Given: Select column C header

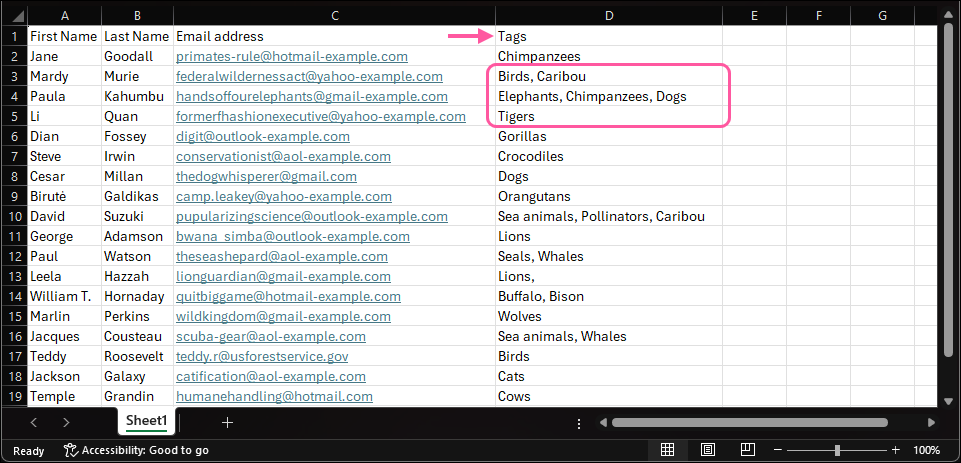Looking at the screenshot, I should (335, 15).
